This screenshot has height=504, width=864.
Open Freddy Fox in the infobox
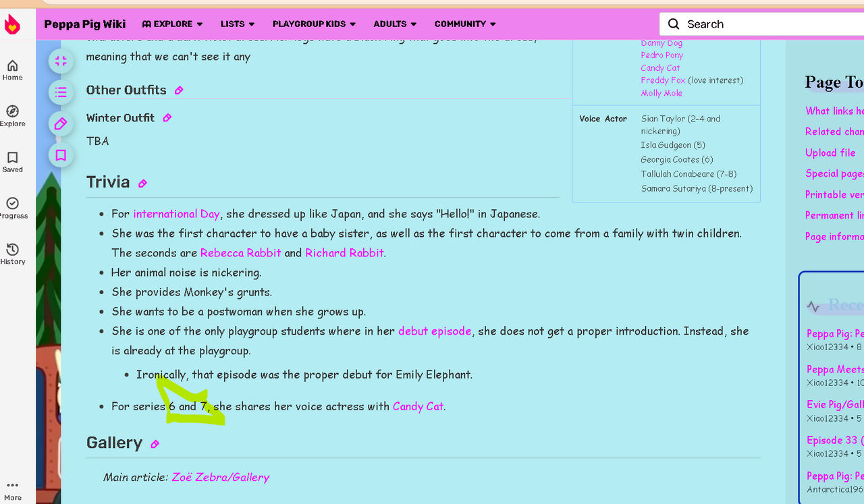pos(663,80)
